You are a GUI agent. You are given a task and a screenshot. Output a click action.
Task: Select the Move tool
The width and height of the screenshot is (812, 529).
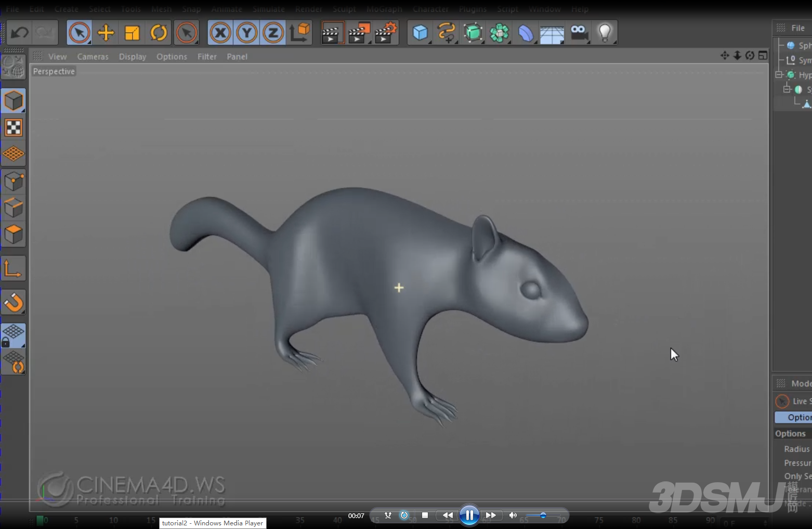point(106,33)
